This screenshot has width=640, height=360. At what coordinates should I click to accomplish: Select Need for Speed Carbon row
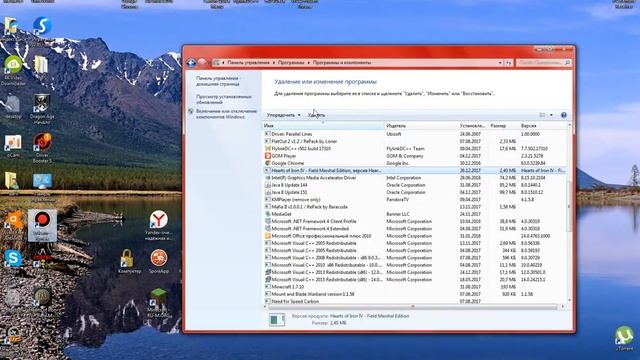coord(414,301)
